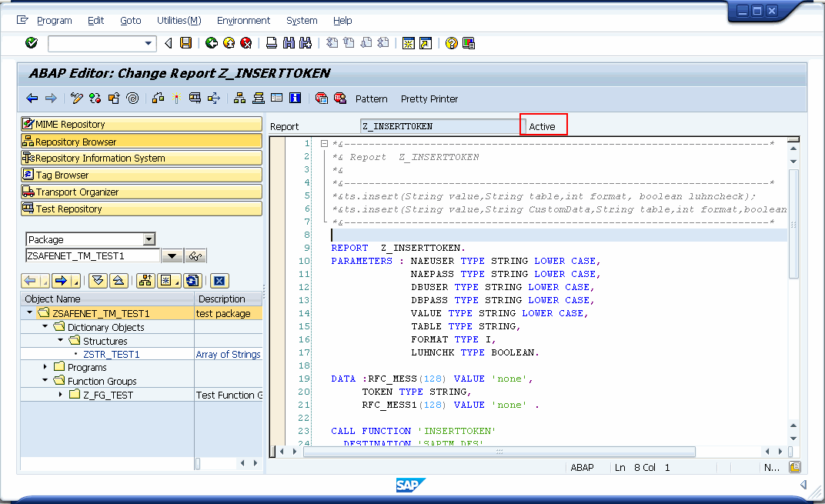Toggle the Fullscreen on/off icon
825x504 pixels.
pyautogui.click(x=277, y=98)
